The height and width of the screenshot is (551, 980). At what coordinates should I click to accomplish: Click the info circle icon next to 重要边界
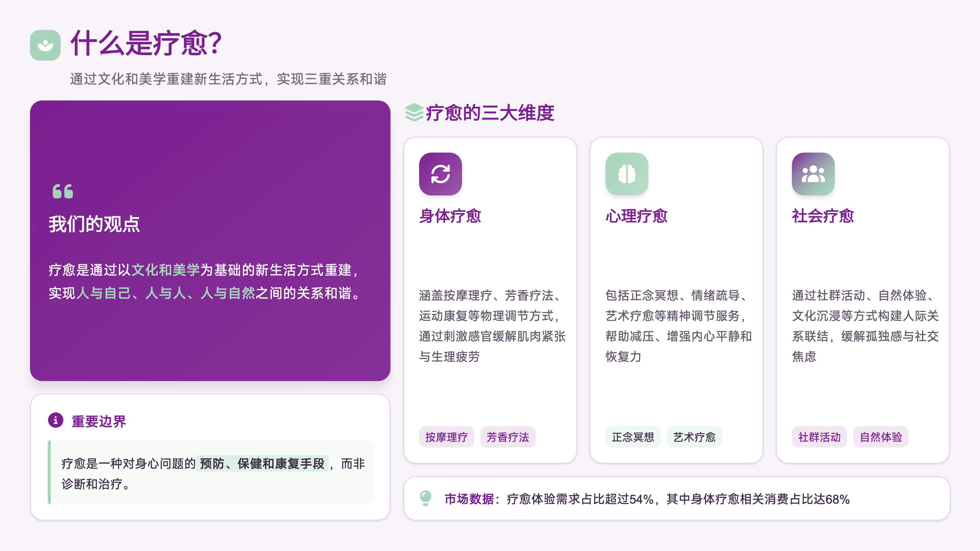56,420
